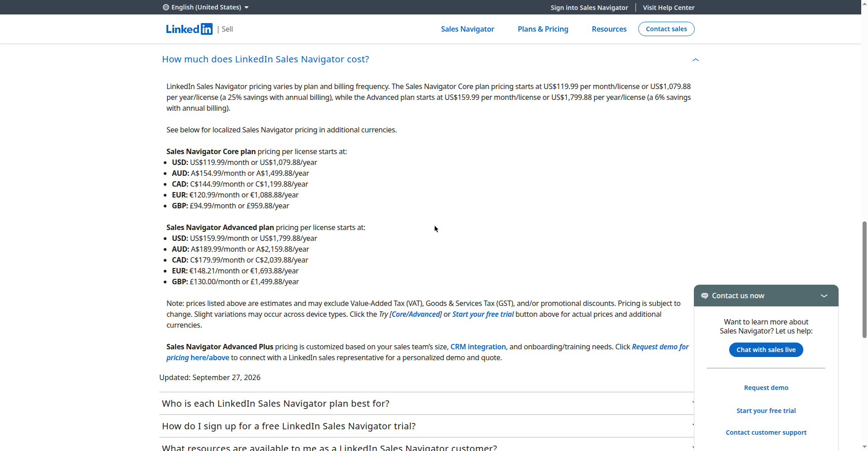Click the globe language icon
Image resolution: width=868 pixels, height=451 pixels.
click(x=166, y=7)
